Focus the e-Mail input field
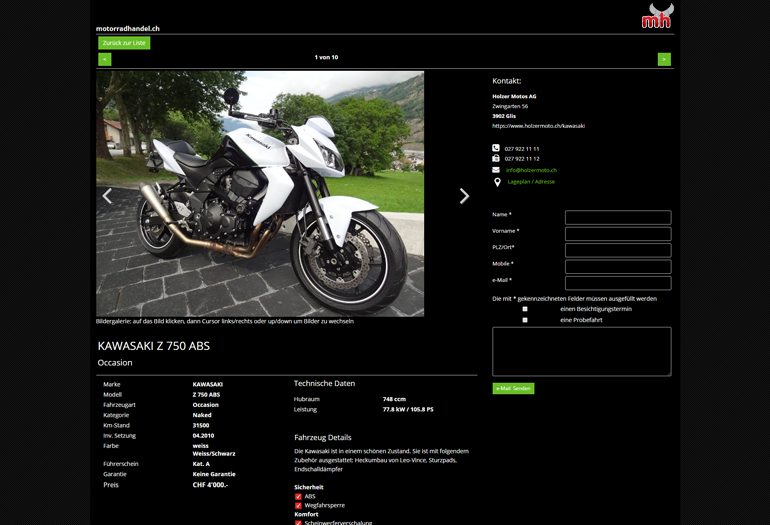 pyautogui.click(x=618, y=283)
